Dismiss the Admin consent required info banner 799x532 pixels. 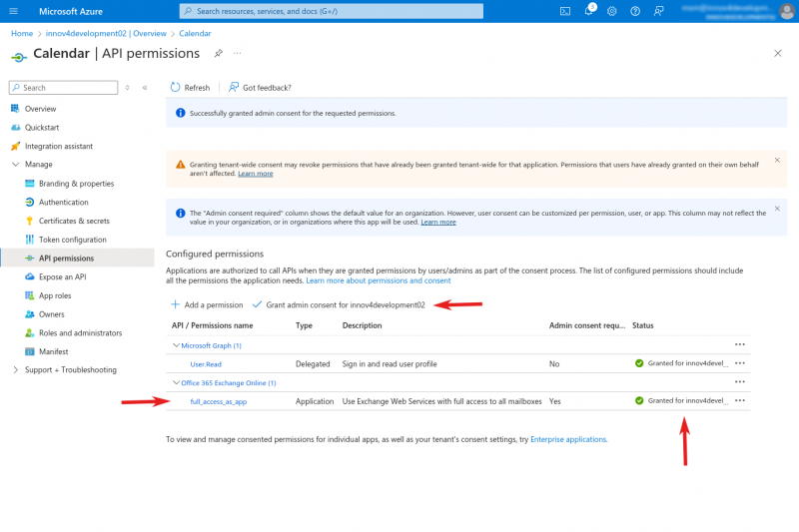tap(777, 209)
